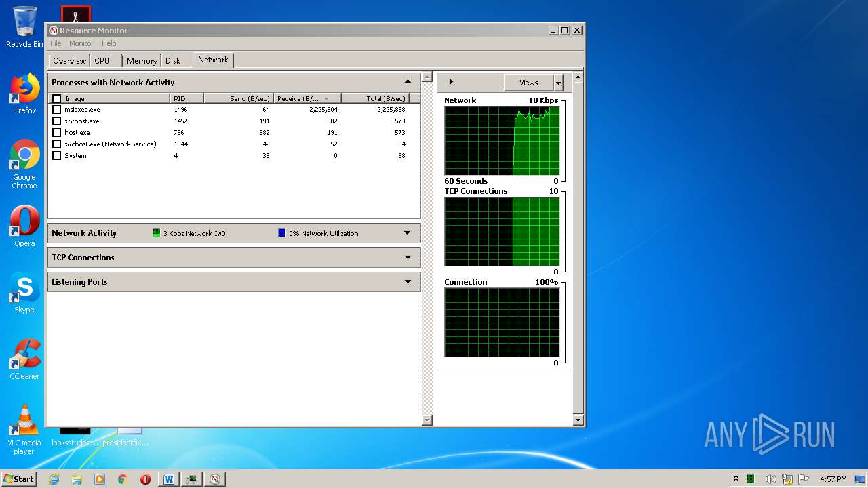Select the Network tab
The width and height of the screenshot is (868, 488).
pyautogui.click(x=213, y=60)
